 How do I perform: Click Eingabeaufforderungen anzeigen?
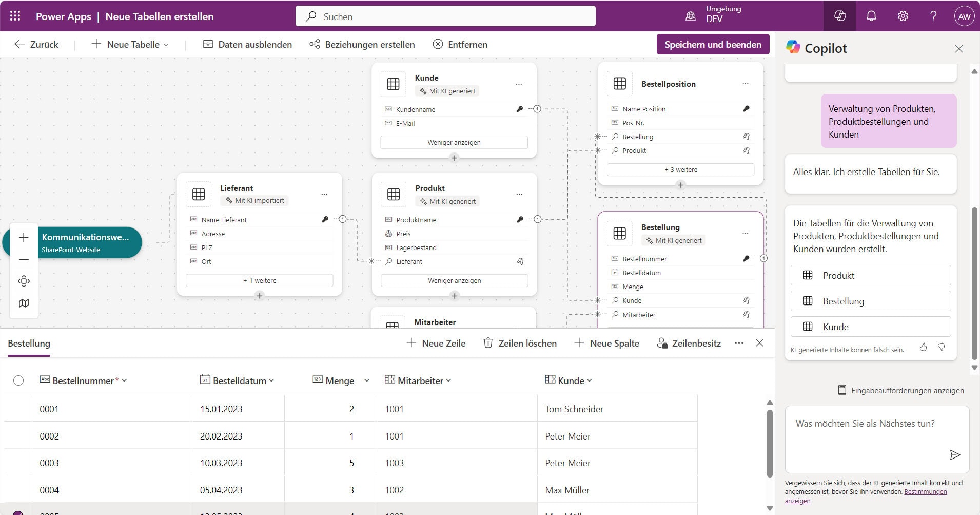click(x=901, y=390)
